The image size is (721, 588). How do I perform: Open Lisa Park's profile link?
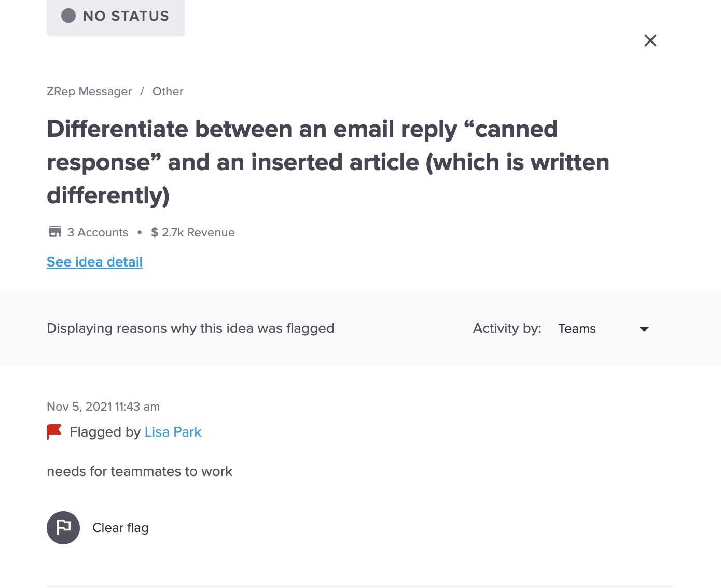point(173,432)
